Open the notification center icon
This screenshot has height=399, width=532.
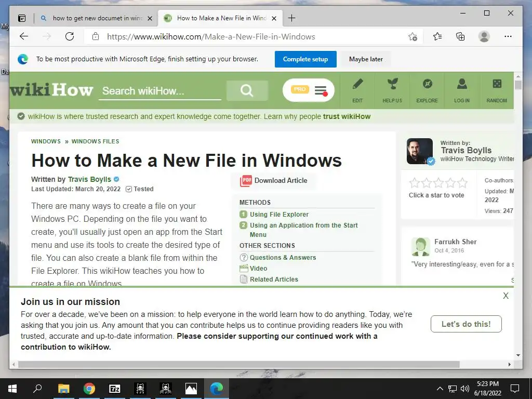pyautogui.click(x=515, y=389)
